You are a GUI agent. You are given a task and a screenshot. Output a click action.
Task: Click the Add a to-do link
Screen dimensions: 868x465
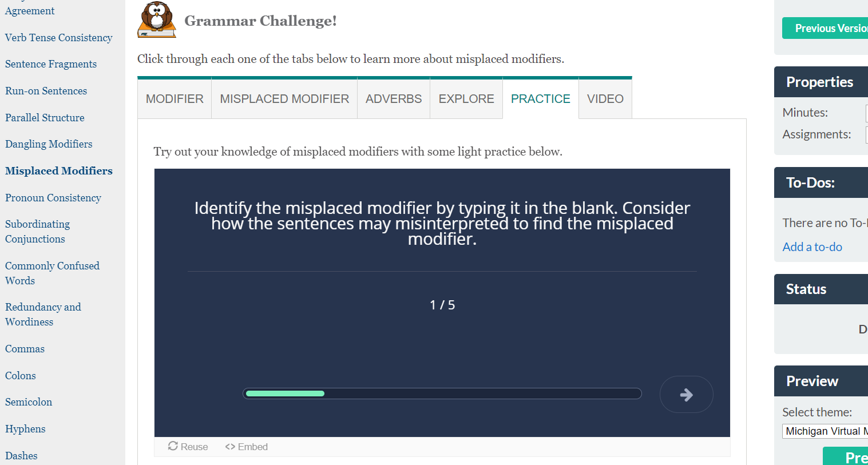(x=812, y=247)
